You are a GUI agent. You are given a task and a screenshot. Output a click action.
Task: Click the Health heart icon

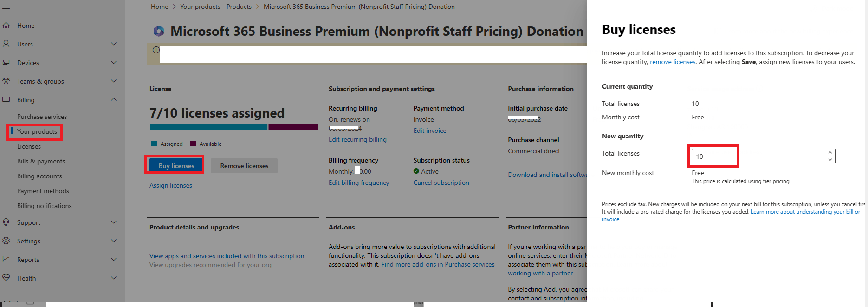(6, 278)
